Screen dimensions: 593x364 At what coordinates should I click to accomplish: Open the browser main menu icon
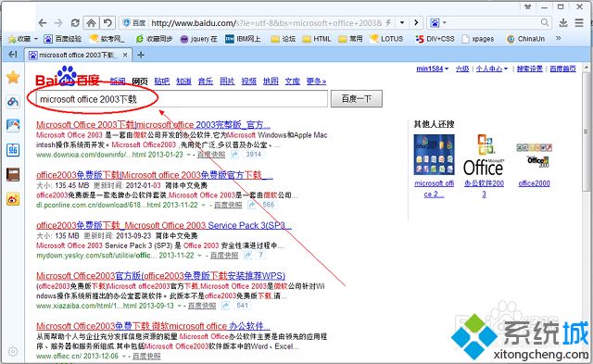tap(579, 23)
